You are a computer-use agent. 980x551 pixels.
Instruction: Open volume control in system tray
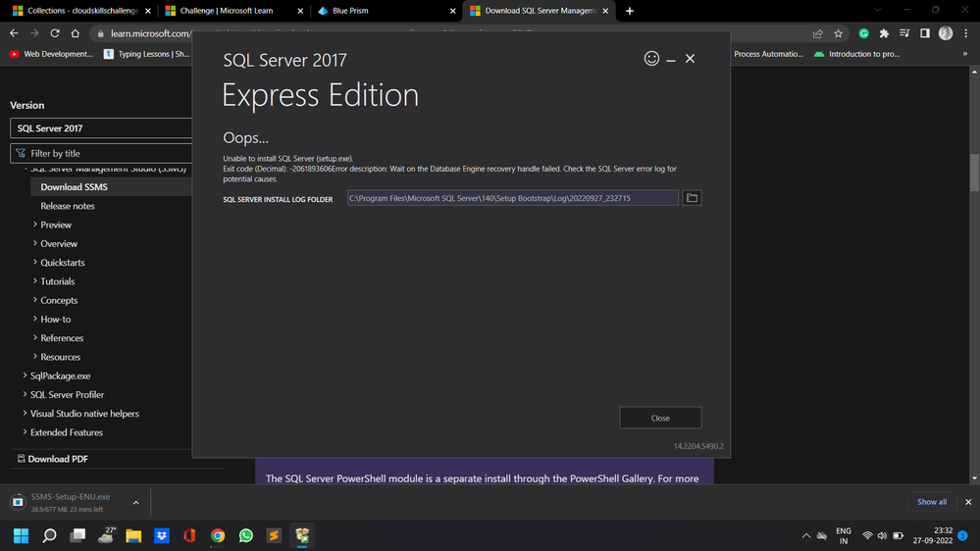click(882, 535)
